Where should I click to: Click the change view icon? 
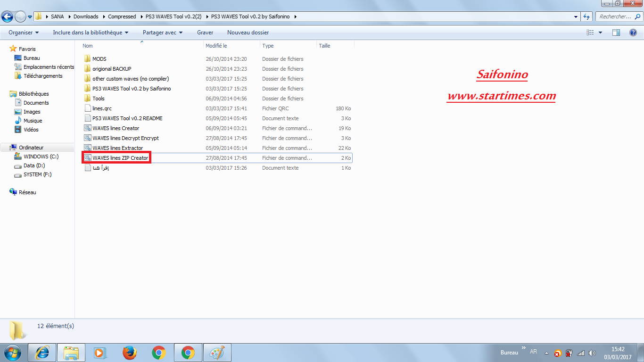coord(590,33)
